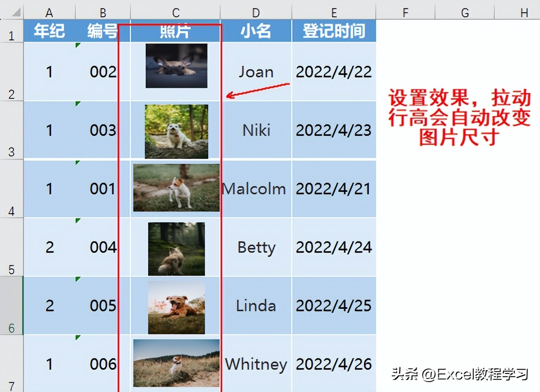Click cell containing 001

click(103, 189)
